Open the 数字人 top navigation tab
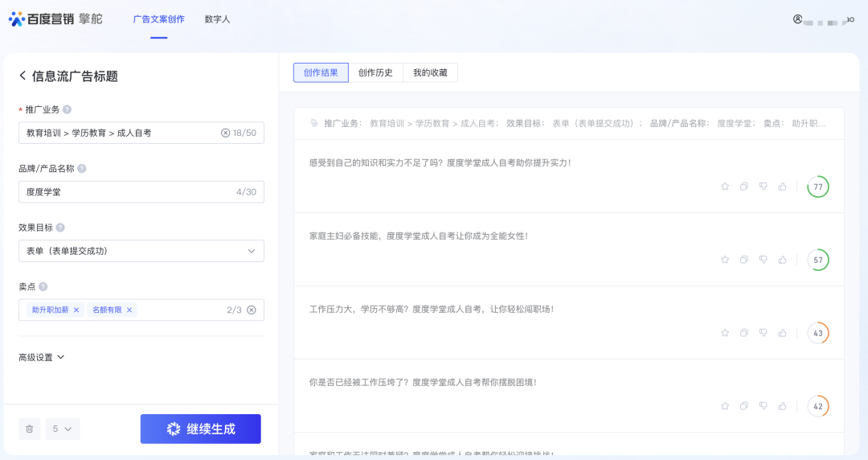This screenshot has width=868, height=460. [217, 18]
